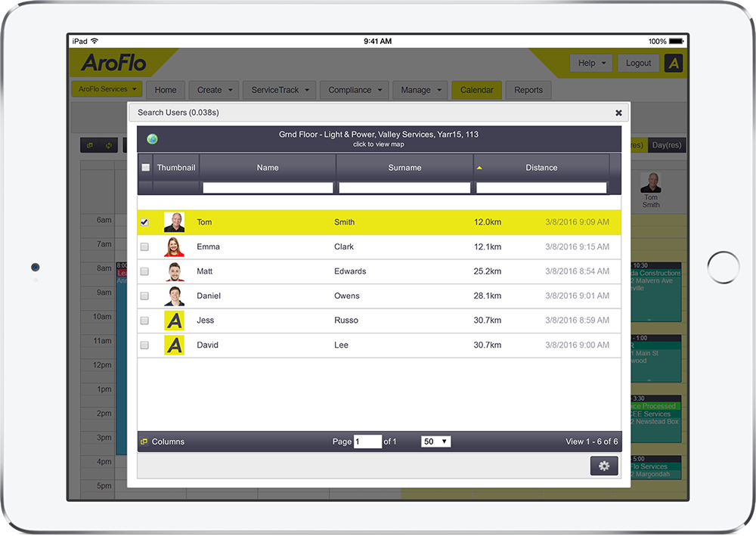756x536 pixels.
Task: Click David Lee's AroFlo placeholder thumbnail
Action: coord(174,345)
